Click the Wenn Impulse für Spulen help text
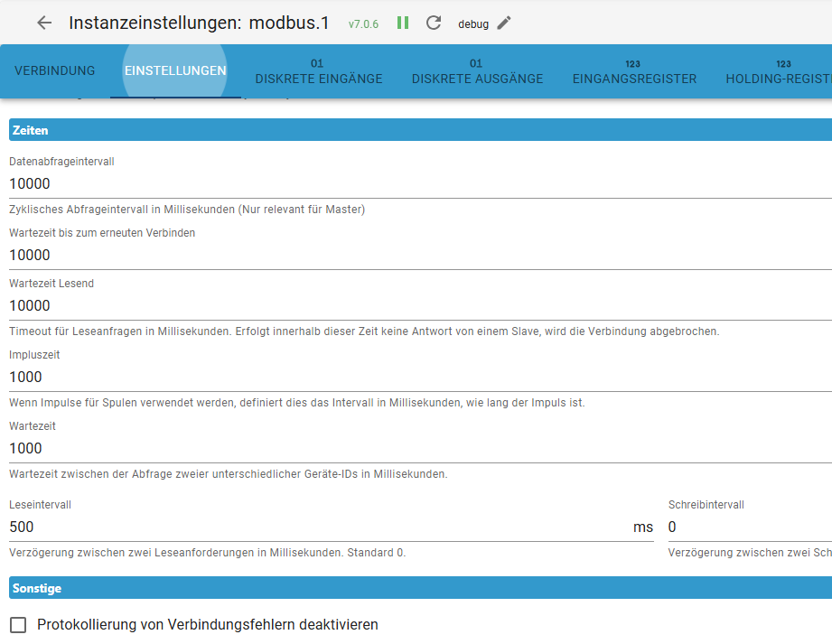This screenshot has width=832, height=644. tap(296, 403)
